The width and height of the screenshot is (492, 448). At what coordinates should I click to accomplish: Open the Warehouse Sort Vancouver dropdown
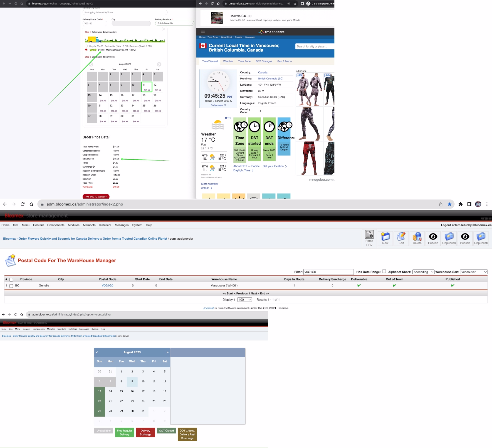474,272
